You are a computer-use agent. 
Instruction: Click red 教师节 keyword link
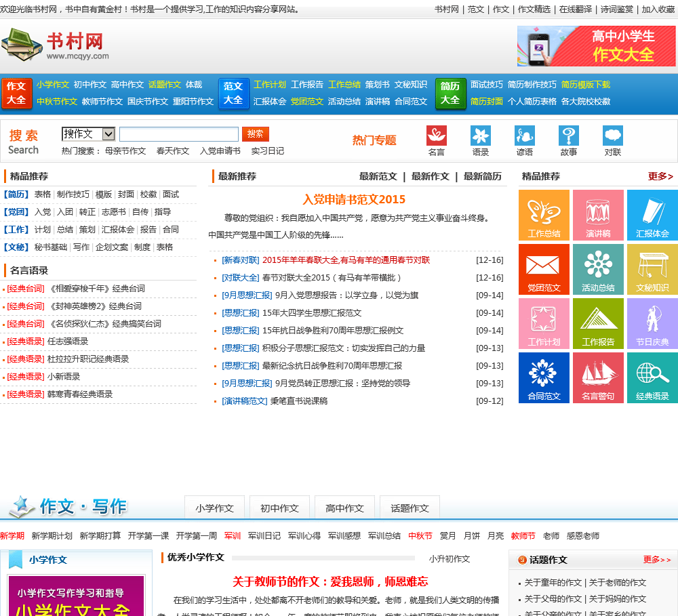(x=523, y=535)
